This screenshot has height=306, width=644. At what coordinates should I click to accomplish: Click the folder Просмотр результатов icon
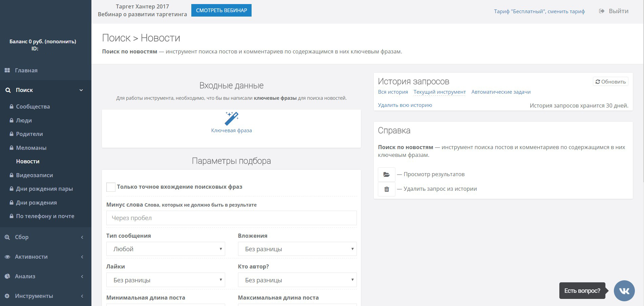pos(386,174)
